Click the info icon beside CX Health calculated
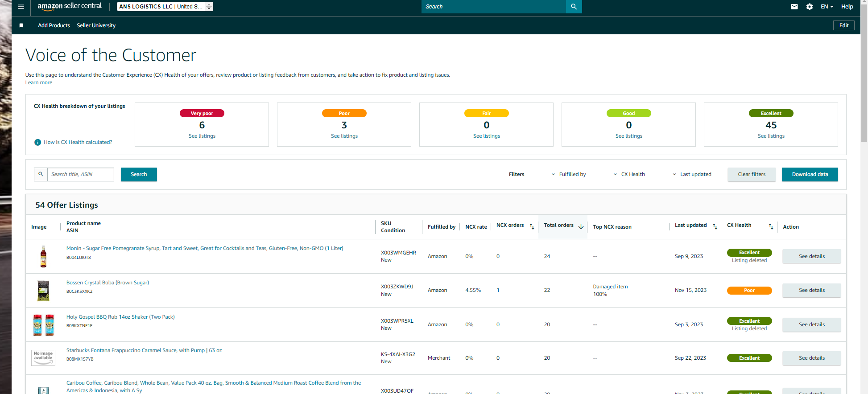Screen dimensions: 868x394 tap(38, 142)
